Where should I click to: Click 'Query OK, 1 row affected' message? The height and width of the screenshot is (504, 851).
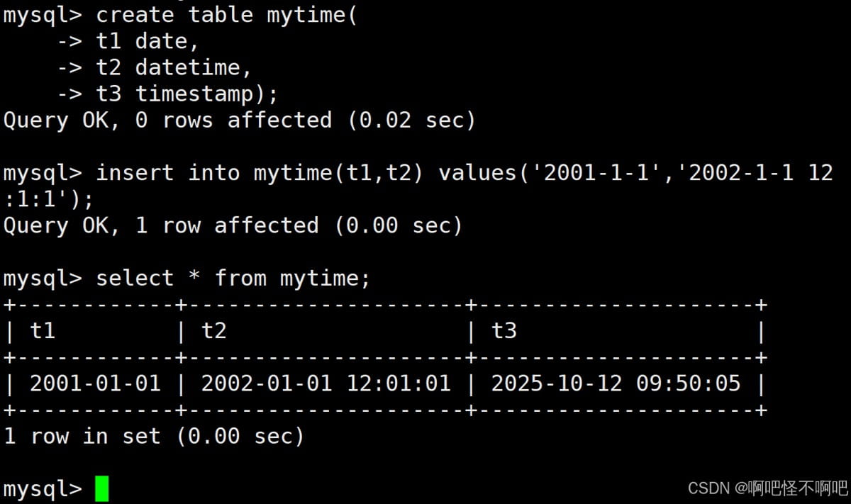pyautogui.click(x=161, y=225)
